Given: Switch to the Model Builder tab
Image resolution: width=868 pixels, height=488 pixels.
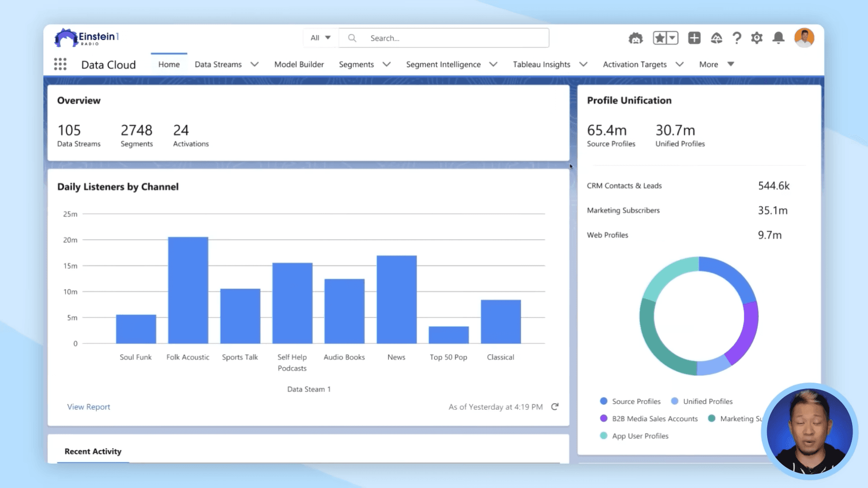Looking at the screenshot, I should 299,65.
